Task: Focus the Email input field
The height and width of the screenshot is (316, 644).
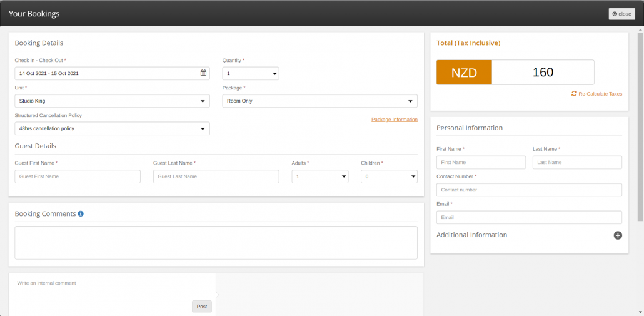Action: coord(529,217)
